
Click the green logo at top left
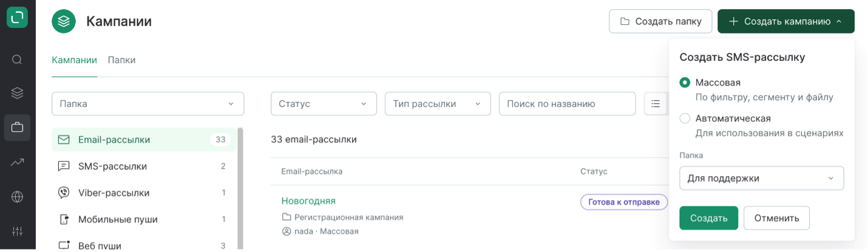click(x=17, y=17)
